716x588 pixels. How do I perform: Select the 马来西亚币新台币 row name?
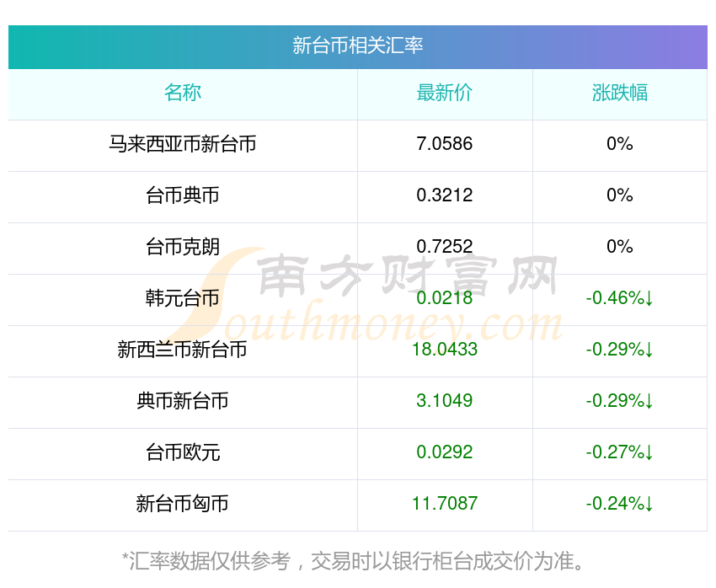pyautogui.click(x=183, y=144)
